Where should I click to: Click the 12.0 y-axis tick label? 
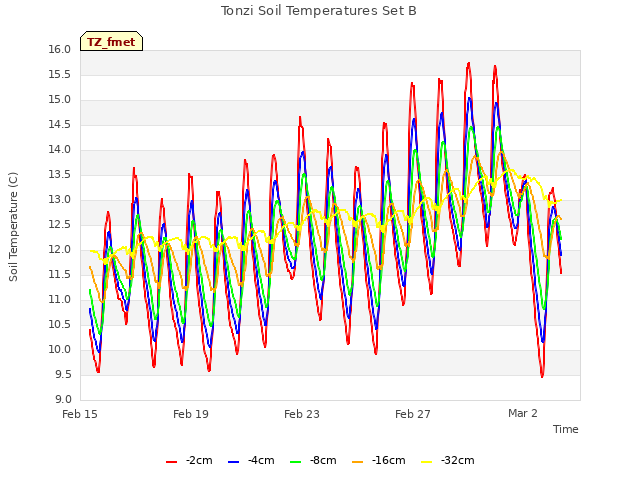pos(60,249)
